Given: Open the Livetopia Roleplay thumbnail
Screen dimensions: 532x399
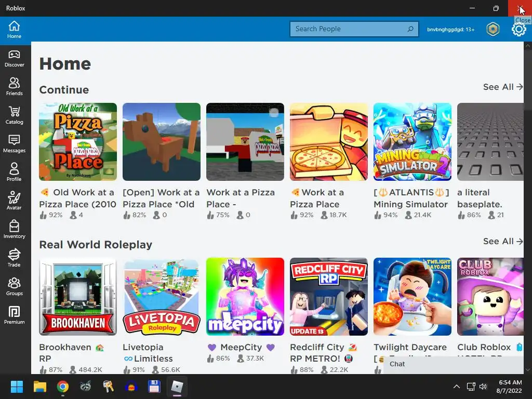Looking at the screenshot, I should pyautogui.click(x=162, y=297).
